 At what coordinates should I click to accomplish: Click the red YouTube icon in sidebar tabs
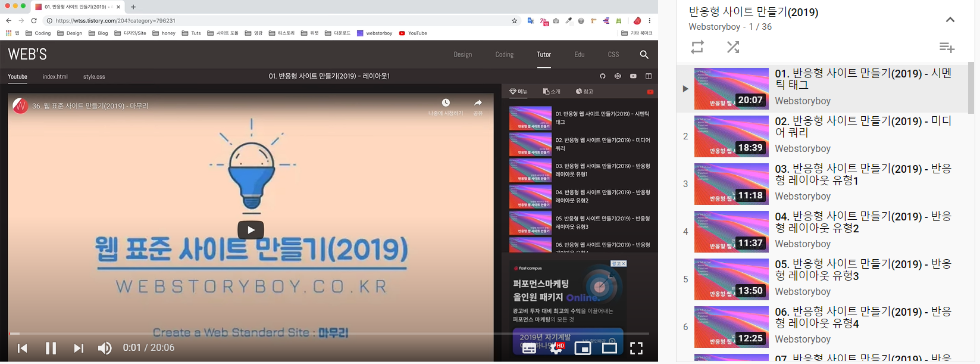650,92
